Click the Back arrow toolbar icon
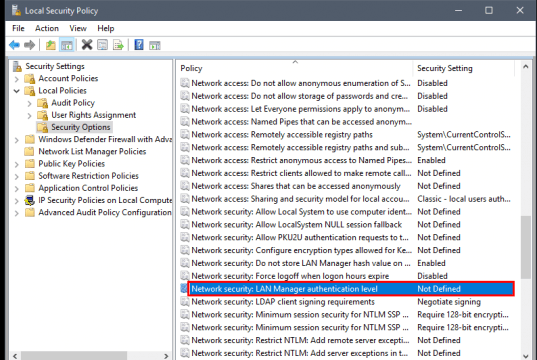Image resolution: width=537 pixels, height=360 pixels. click(x=14, y=45)
